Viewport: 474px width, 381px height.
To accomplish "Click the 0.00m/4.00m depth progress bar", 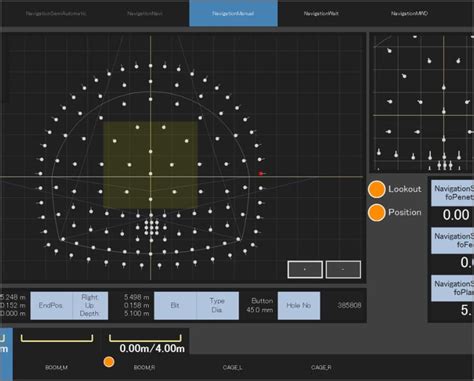I will (145, 338).
